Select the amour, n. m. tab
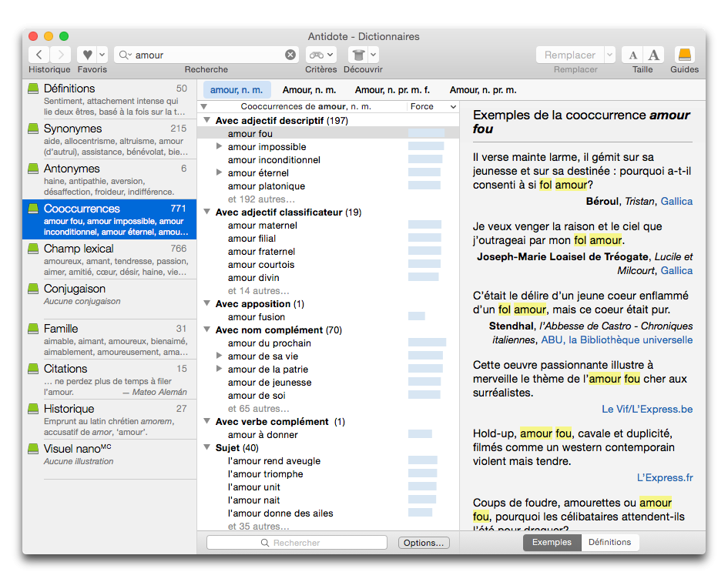This screenshot has height=582, width=728. (237, 90)
